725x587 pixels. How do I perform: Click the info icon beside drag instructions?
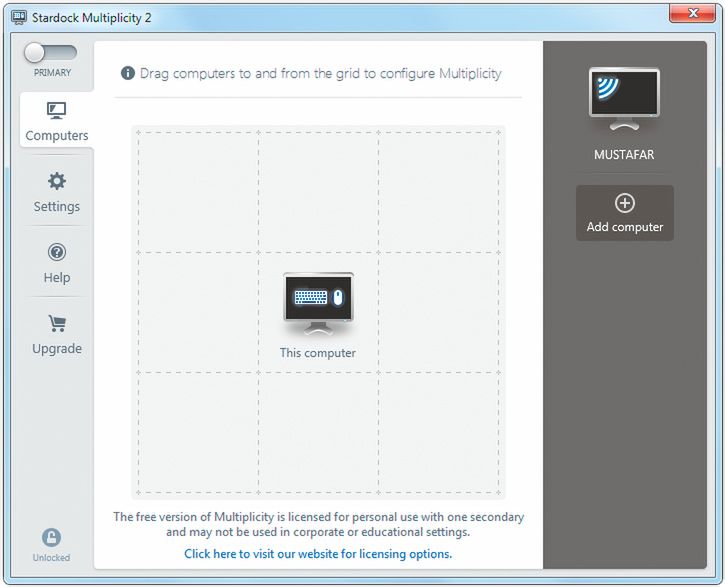click(128, 73)
